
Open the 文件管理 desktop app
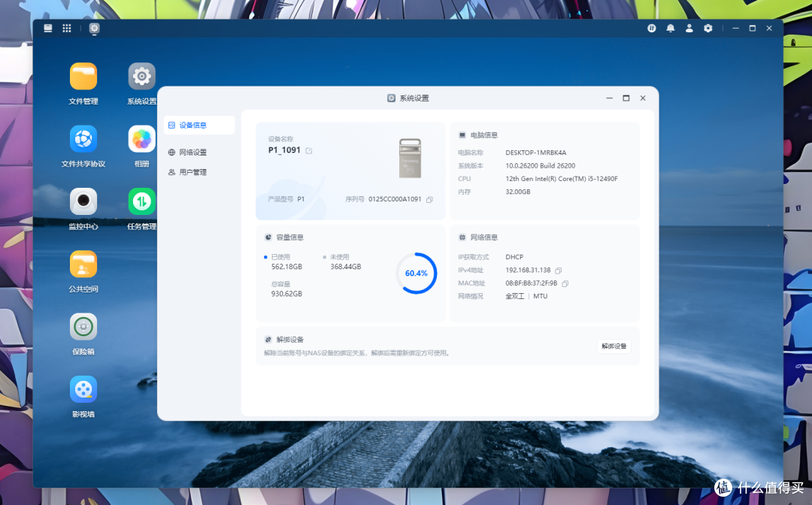(x=83, y=77)
